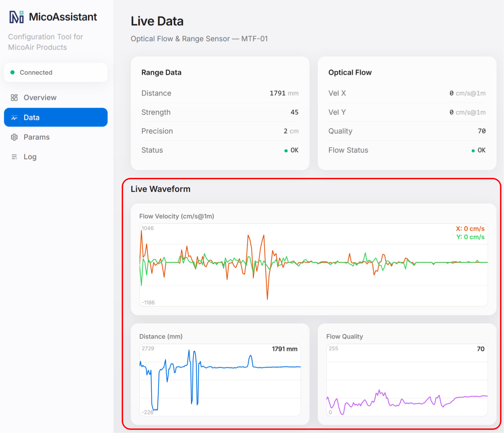
Task: Click the green Connected status dot
Action: click(x=12, y=72)
